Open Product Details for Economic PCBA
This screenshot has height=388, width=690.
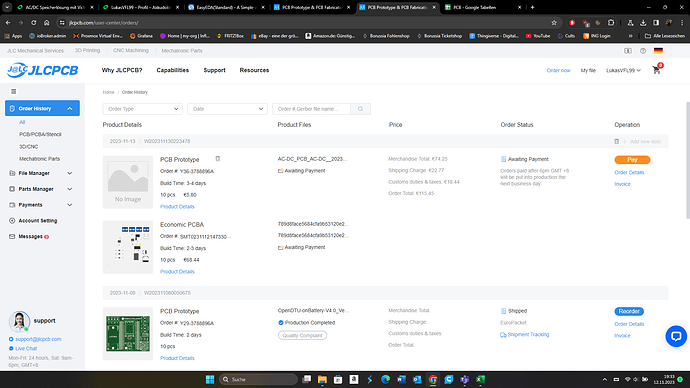pyautogui.click(x=177, y=271)
